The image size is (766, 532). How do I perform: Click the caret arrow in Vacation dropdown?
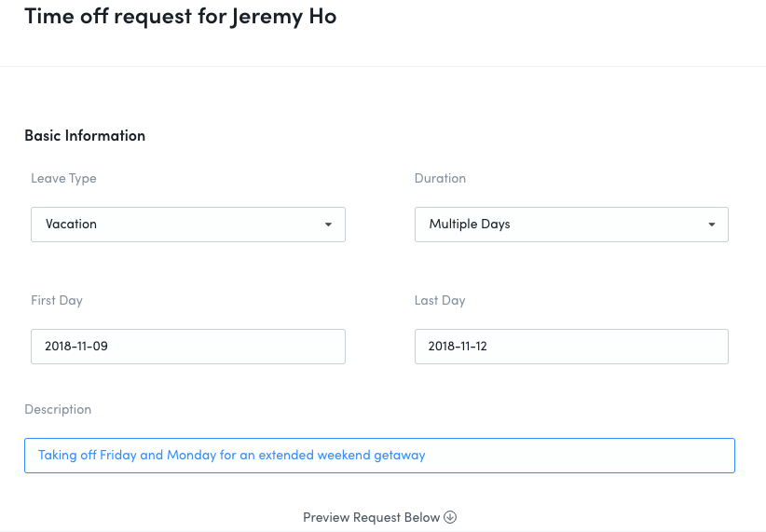[x=328, y=225]
